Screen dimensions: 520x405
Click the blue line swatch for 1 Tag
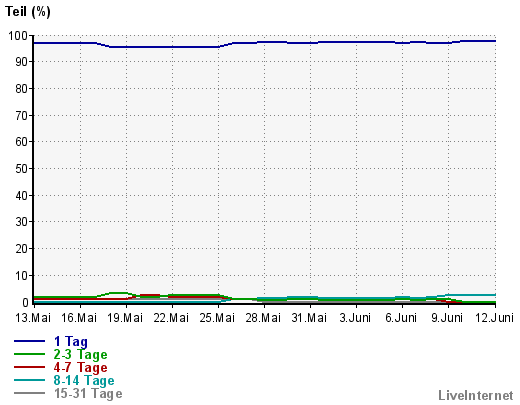point(29,341)
